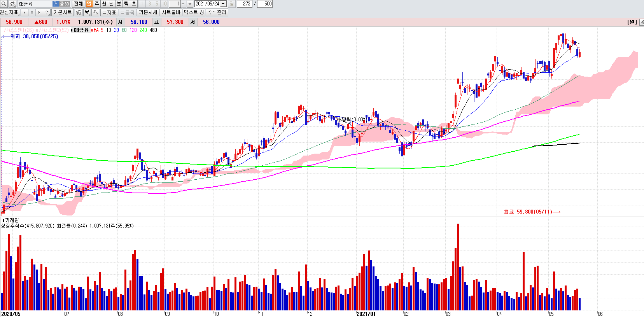Image resolution: width=644 pixels, height=317 pixels.
Task: Select the 월 monthly period
Action: coord(104,4)
